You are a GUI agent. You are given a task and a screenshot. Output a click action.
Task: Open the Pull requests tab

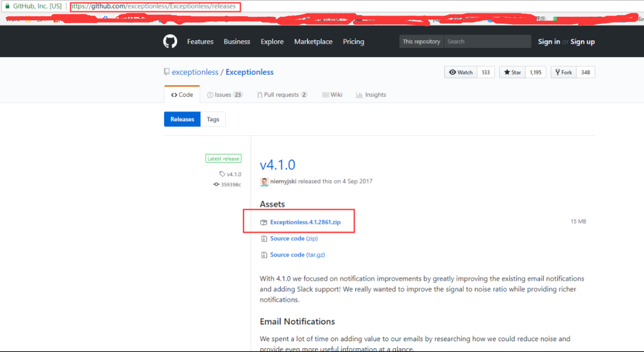(282, 95)
